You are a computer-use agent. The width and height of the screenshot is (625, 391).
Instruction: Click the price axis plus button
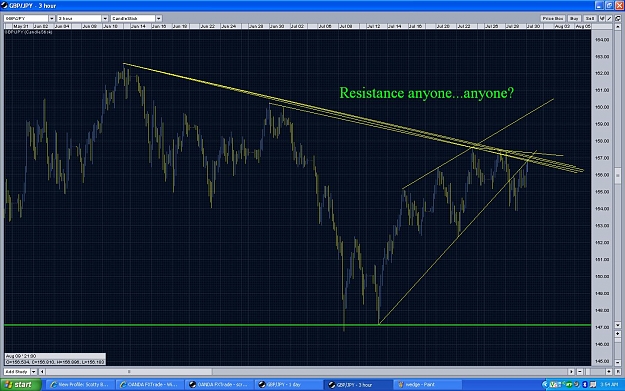click(618, 334)
